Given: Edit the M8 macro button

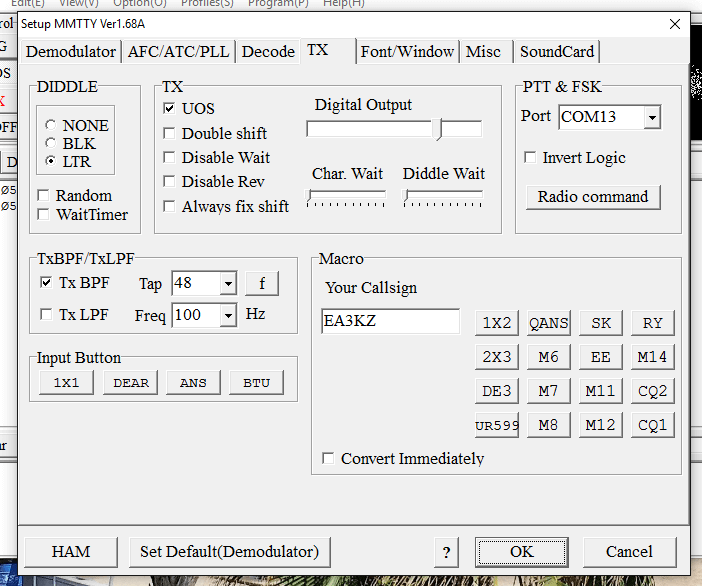Looking at the screenshot, I should coord(548,425).
